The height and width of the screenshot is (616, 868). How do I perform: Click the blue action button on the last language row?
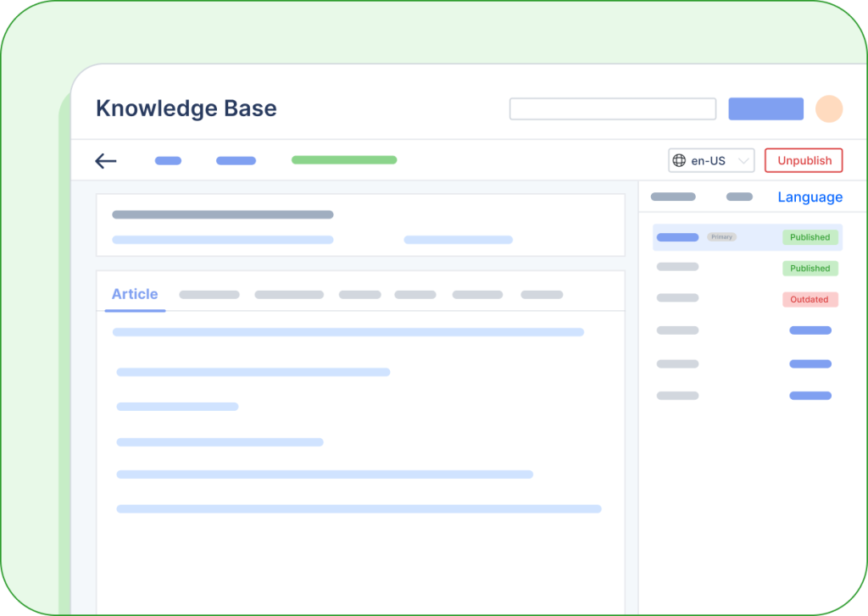point(810,395)
